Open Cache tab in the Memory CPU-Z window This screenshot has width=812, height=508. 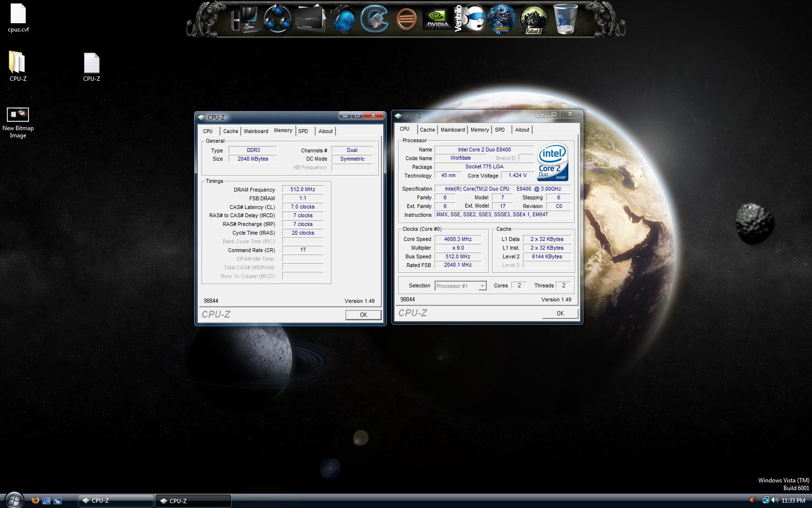tap(231, 131)
